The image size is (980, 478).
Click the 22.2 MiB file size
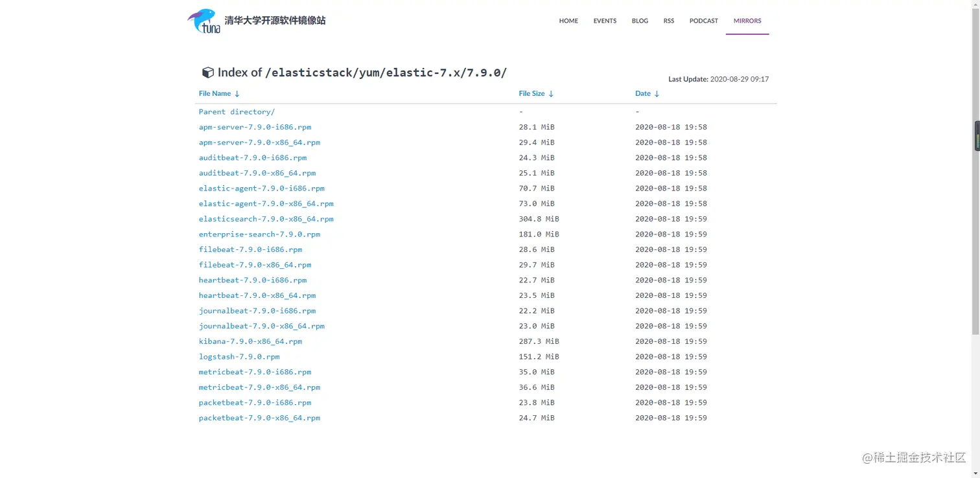pyautogui.click(x=537, y=311)
